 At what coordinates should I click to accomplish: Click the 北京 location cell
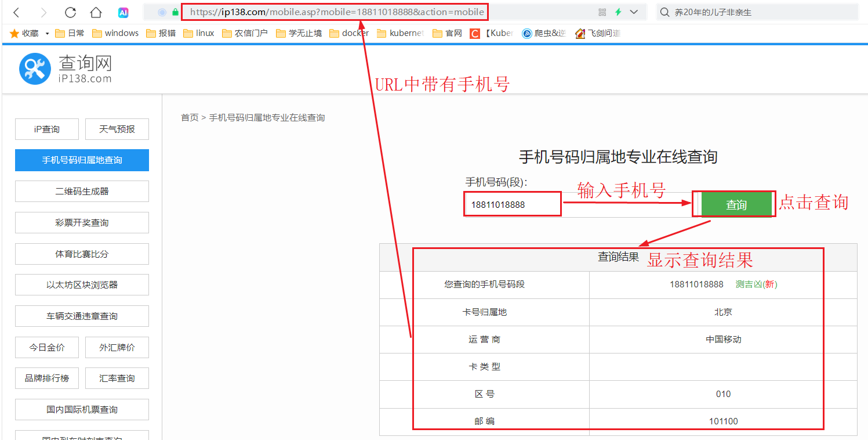[723, 312]
